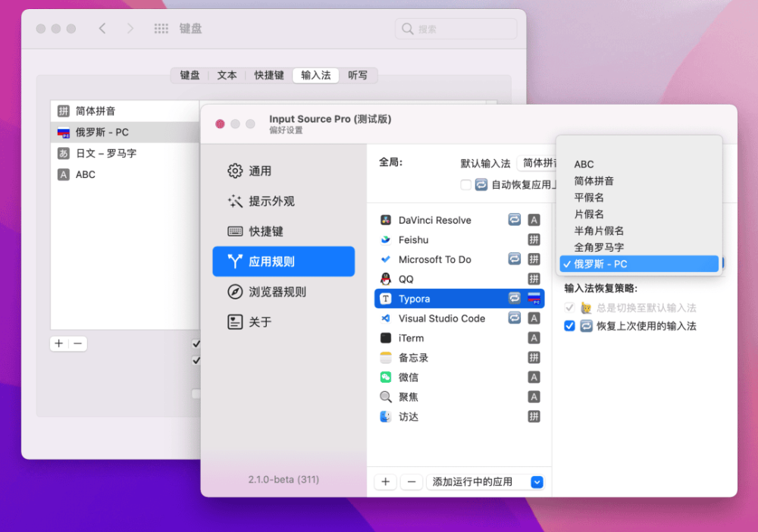Click 拼 input badge on Feishu row
This screenshot has width=758, height=532.
tap(534, 239)
